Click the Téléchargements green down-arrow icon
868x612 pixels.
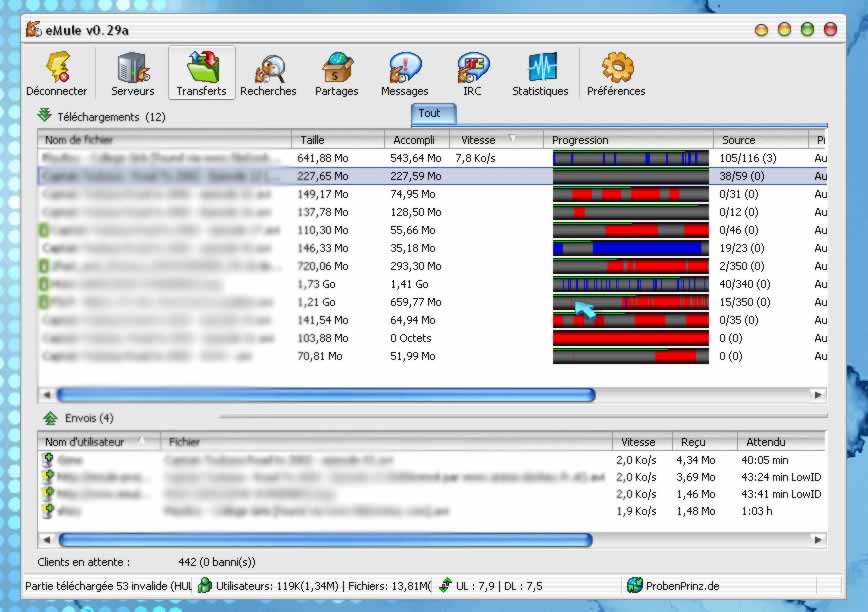pos(44,115)
